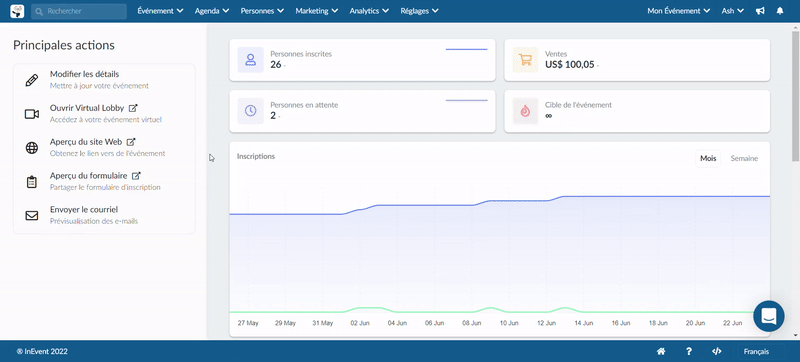Click the Rechercher search field
Viewport: 800px width, 362px height.
79,11
